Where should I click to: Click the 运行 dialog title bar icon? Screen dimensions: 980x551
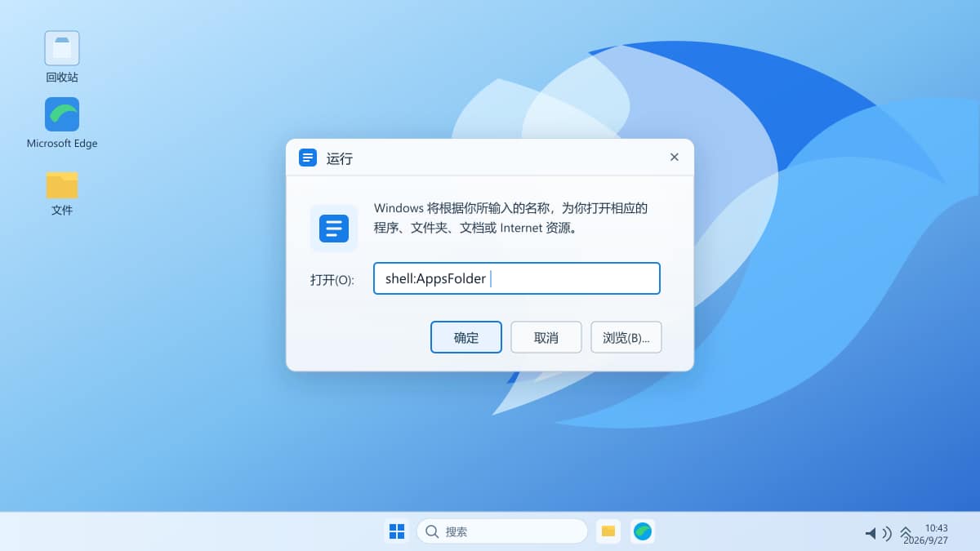coord(308,158)
